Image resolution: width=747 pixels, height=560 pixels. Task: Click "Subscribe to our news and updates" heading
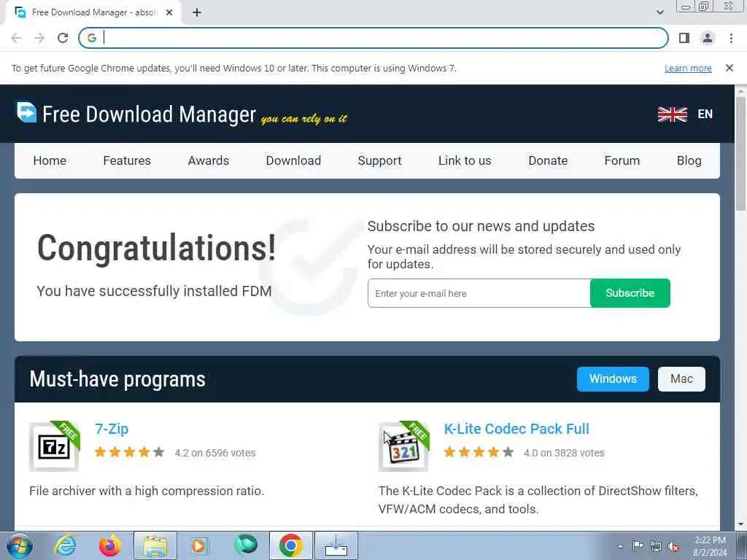481,226
